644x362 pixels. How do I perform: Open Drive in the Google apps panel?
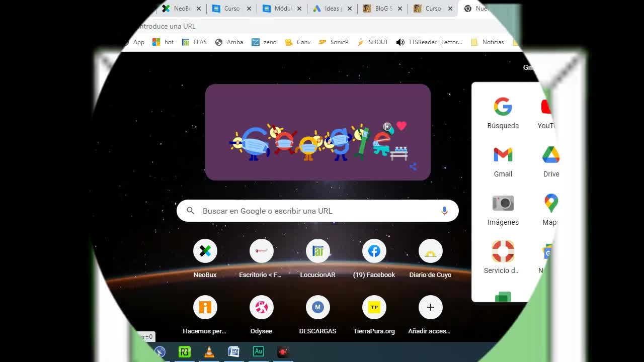pyautogui.click(x=551, y=162)
